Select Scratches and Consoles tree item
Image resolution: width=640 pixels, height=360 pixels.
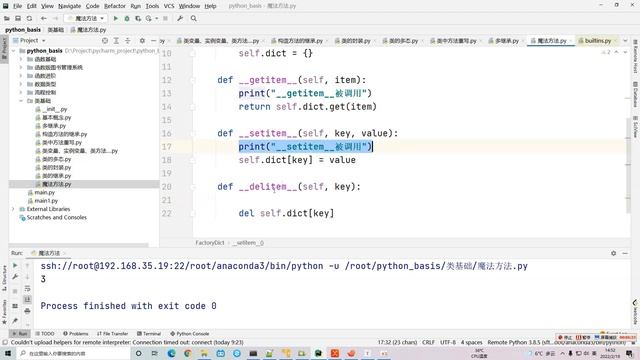point(57,218)
